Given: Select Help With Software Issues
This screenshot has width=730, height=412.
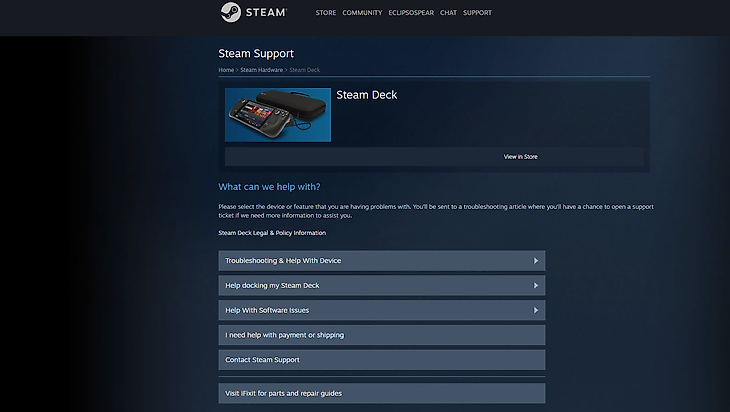Looking at the screenshot, I should click(x=382, y=310).
